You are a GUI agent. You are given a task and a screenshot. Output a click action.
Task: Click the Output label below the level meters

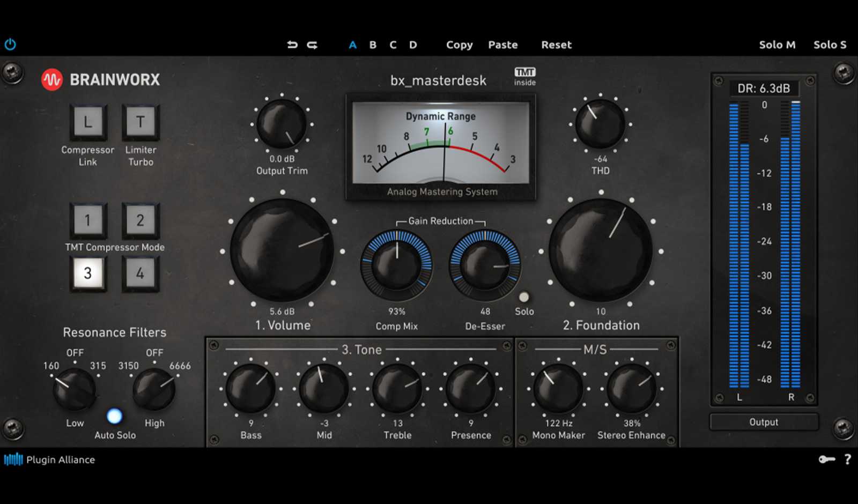(x=764, y=422)
